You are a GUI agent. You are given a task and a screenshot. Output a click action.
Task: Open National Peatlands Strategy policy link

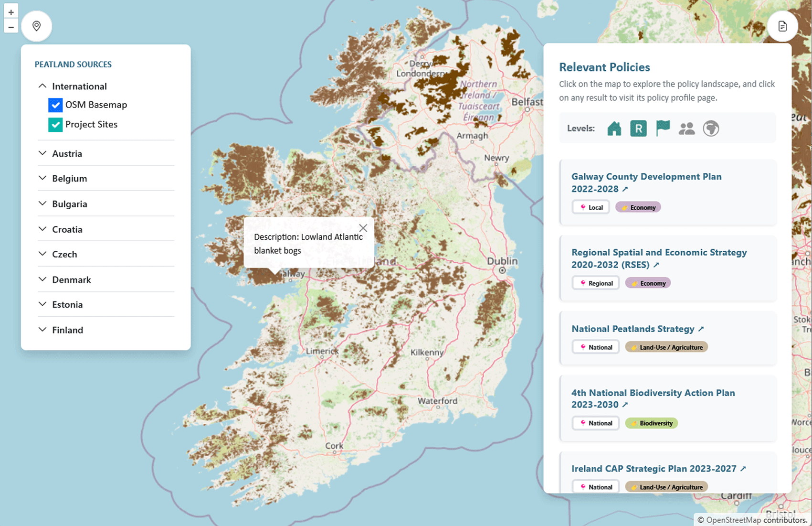(638, 329)
